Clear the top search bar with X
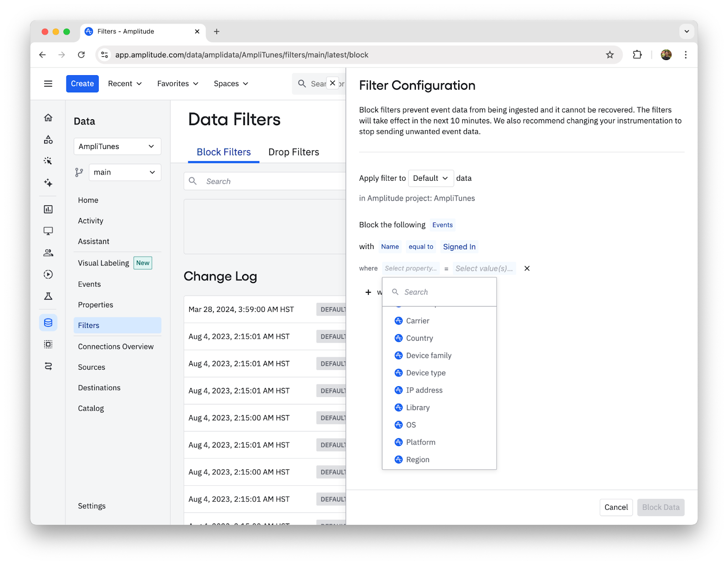 pos(333,83)
